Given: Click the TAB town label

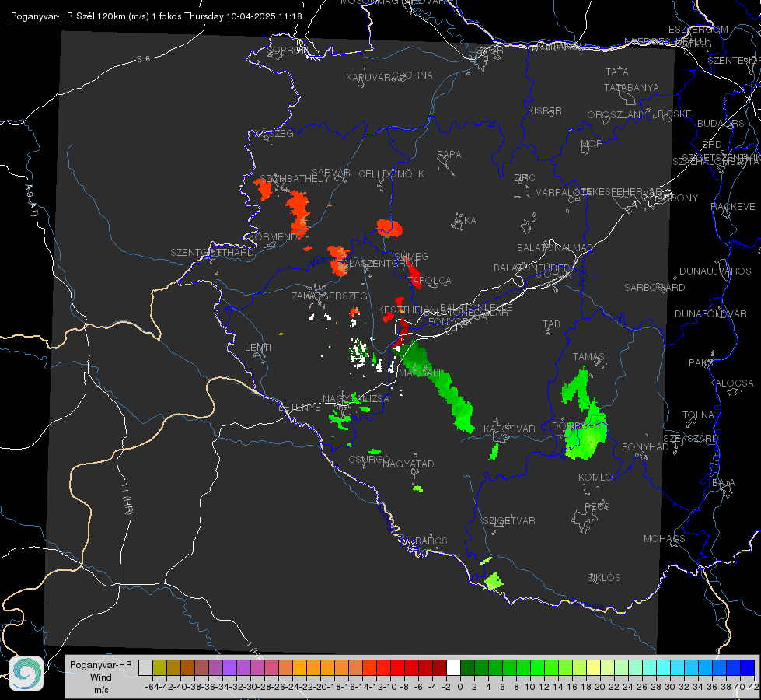Looking at the screenshot, I should point(551,324).
